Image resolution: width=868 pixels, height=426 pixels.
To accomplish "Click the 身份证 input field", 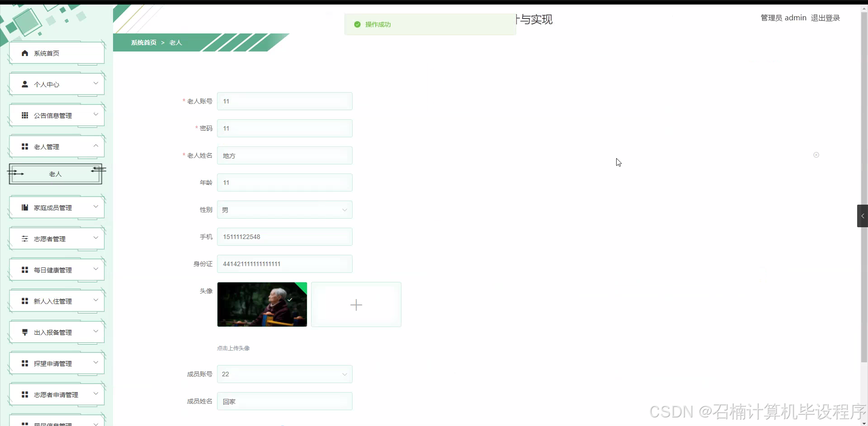I will (285, 264).
